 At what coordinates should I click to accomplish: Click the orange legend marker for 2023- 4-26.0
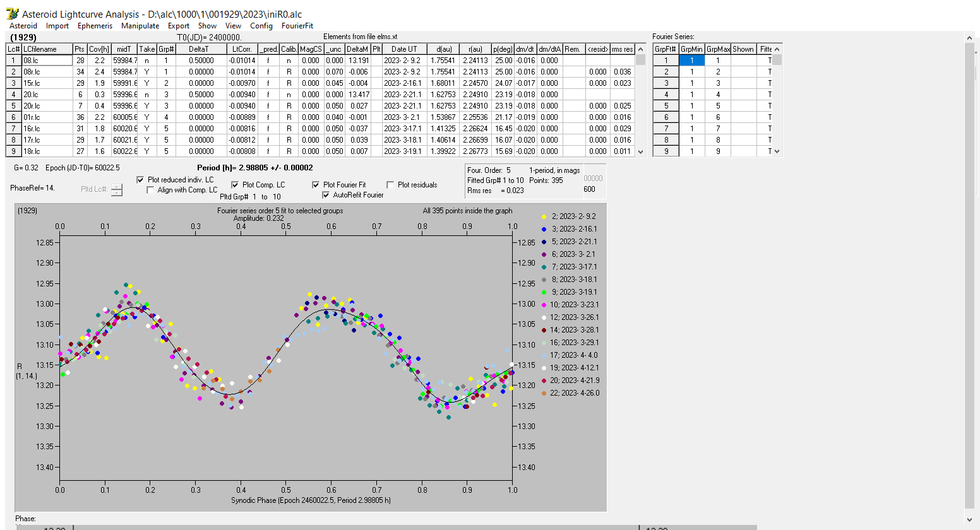point(544,393)
